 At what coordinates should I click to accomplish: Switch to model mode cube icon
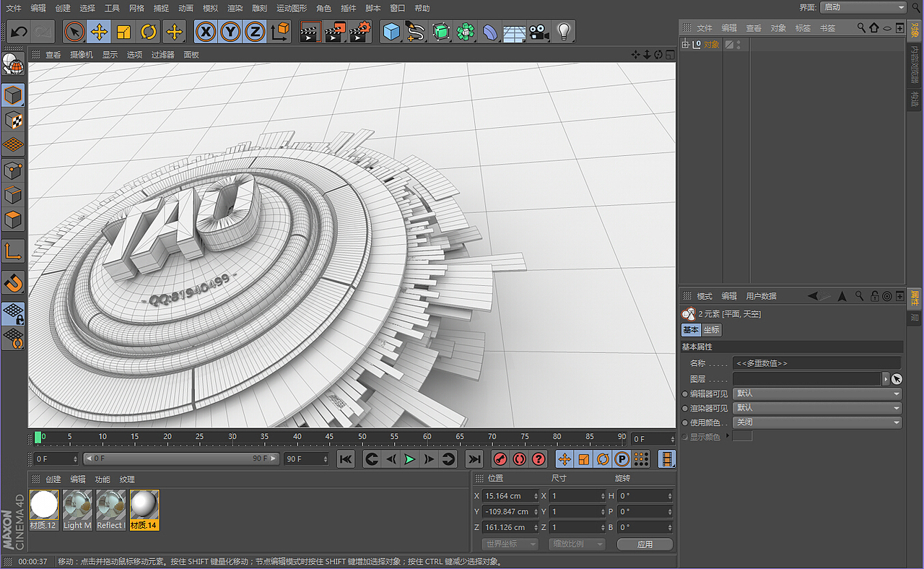13,95
